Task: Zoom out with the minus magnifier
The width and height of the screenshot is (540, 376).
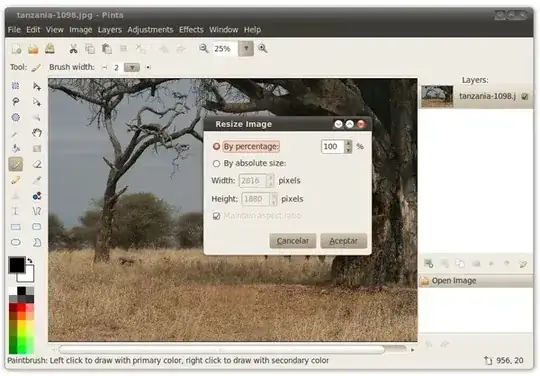Action: click(x=204, y=48)
